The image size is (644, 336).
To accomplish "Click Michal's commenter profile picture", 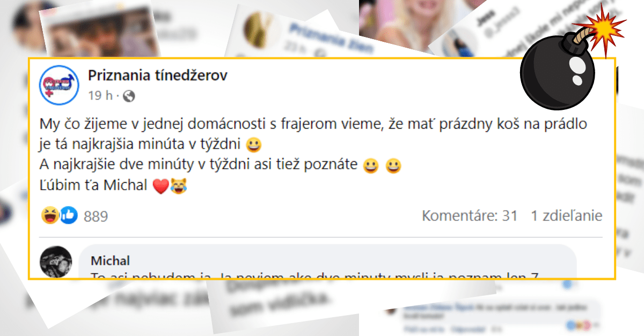I will (x=56, y=262).
